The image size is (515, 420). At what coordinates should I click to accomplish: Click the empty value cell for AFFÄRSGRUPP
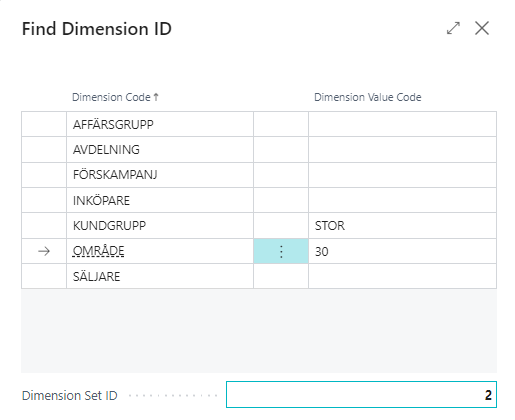[x=402, y=124]
